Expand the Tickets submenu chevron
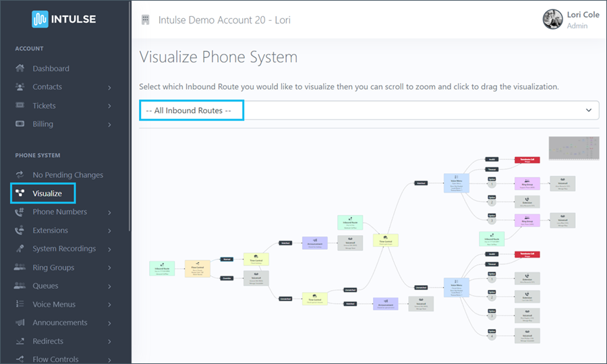The height and width of the screenshot is (364, 607). 109,106
